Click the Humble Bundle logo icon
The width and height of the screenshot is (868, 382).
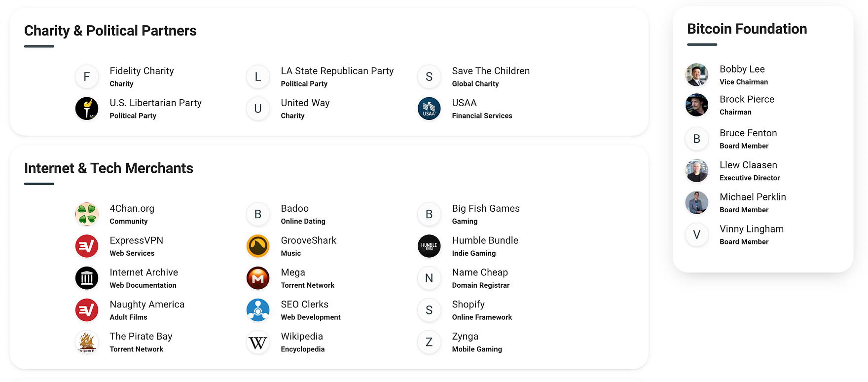point(429,246)
